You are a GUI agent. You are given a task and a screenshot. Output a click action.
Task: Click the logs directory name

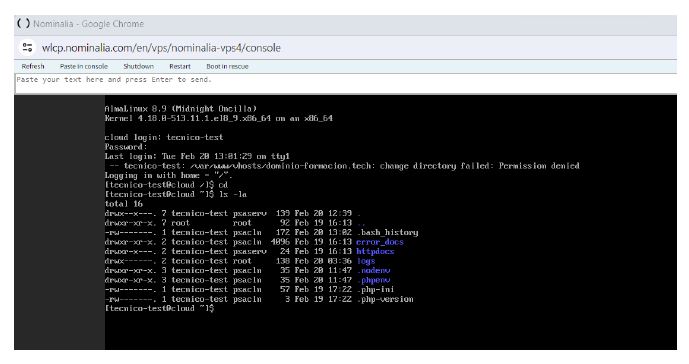point(366,261)
